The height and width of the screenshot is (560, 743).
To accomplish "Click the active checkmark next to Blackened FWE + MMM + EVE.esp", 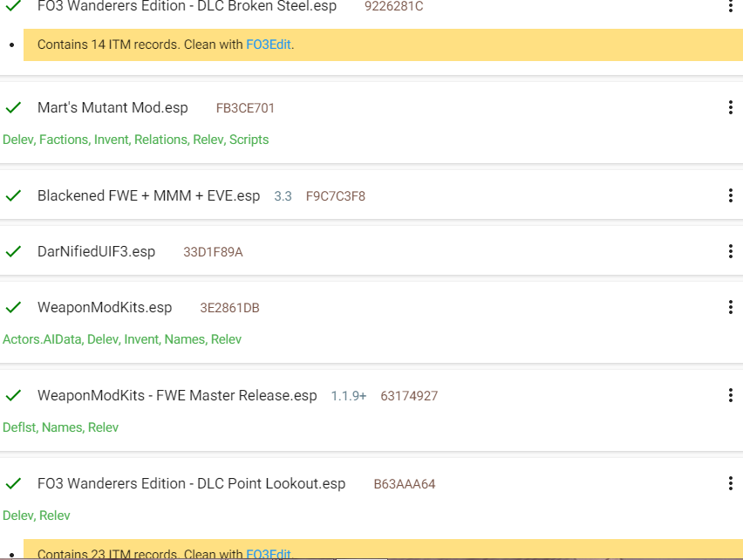I will (13, 195).
